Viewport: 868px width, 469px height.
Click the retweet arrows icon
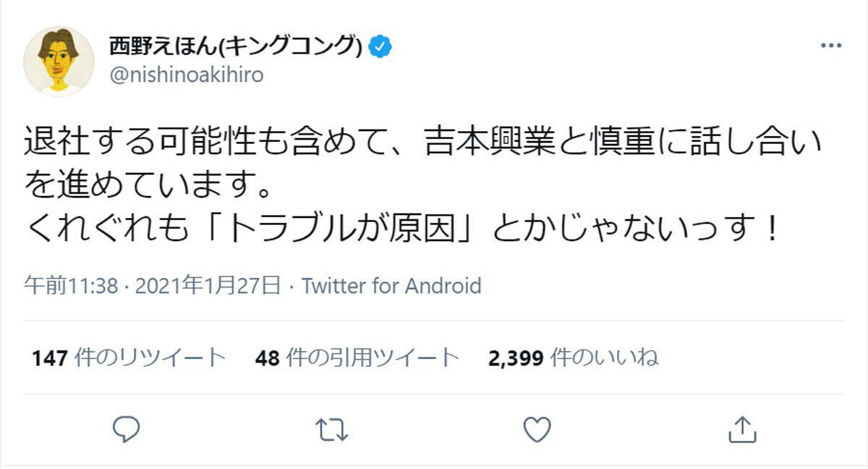pyautogui.click(x=333, y=429)
